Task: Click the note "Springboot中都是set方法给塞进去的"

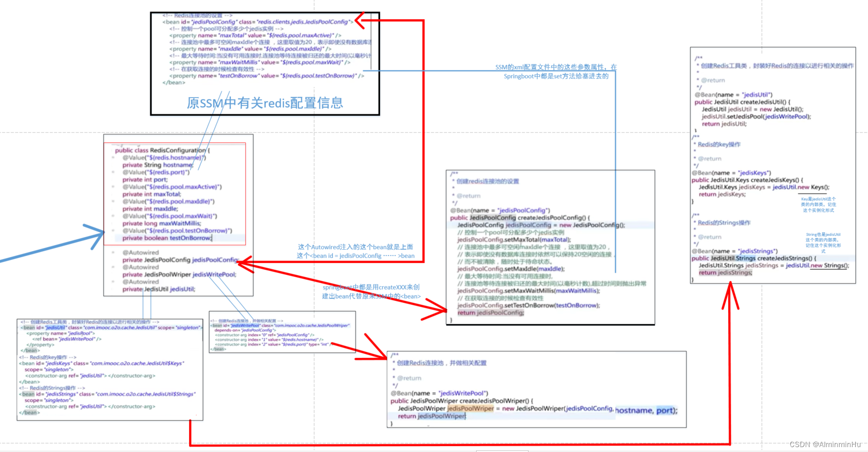Action: pos(556,76)
